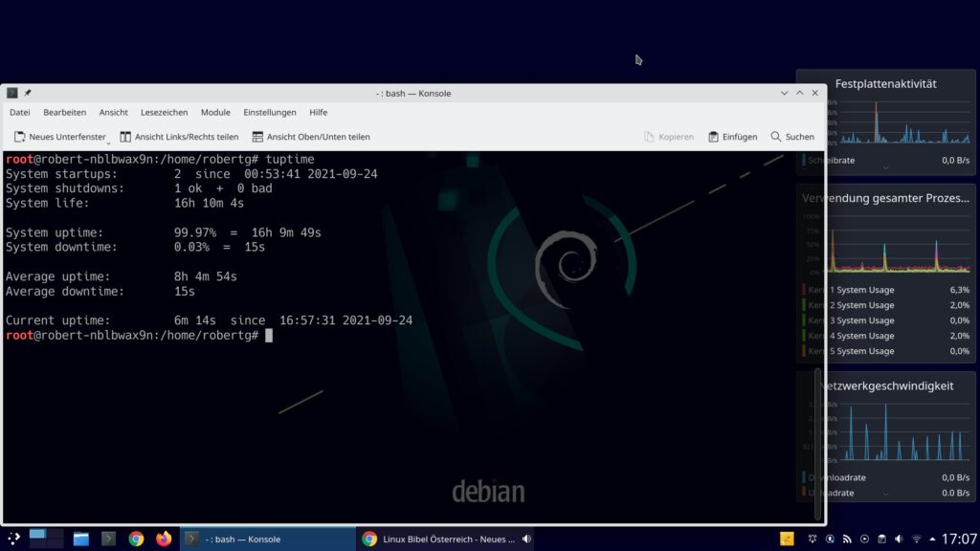
Task: Open the Einstellungen menu
Action: coord(269,113)
